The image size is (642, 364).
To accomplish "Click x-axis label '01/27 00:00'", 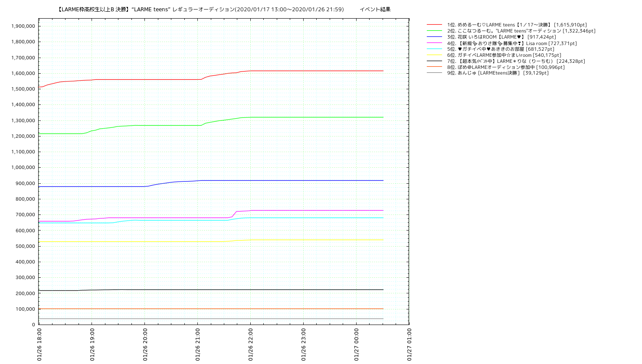I will click(x=357, y=344).
